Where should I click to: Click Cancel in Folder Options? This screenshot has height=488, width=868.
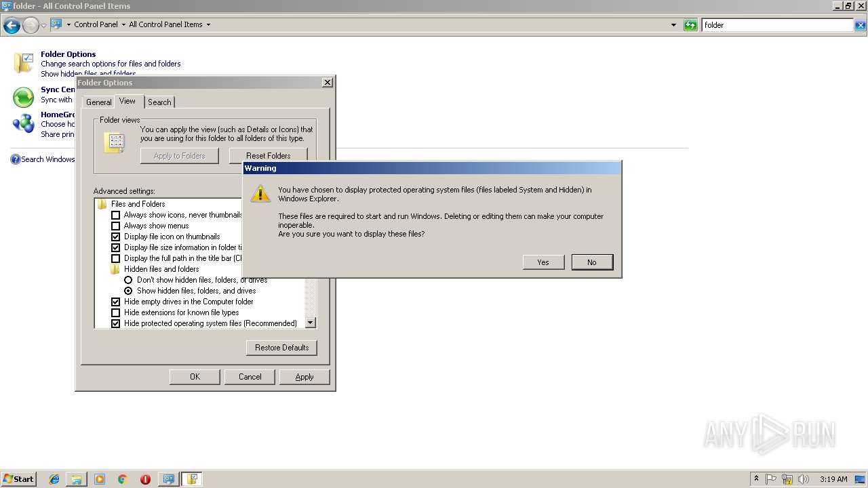tap(250, 377)
